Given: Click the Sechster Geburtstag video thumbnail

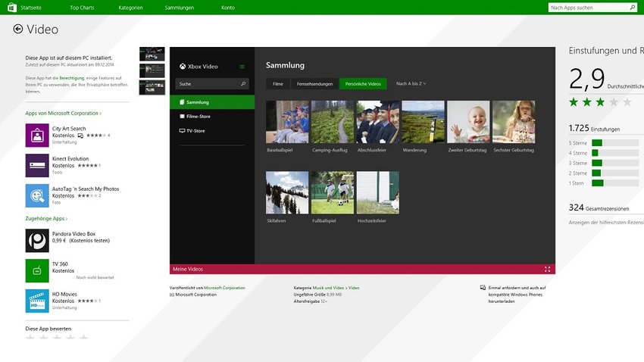Looking at the screenshot, I should pos(514,122).
